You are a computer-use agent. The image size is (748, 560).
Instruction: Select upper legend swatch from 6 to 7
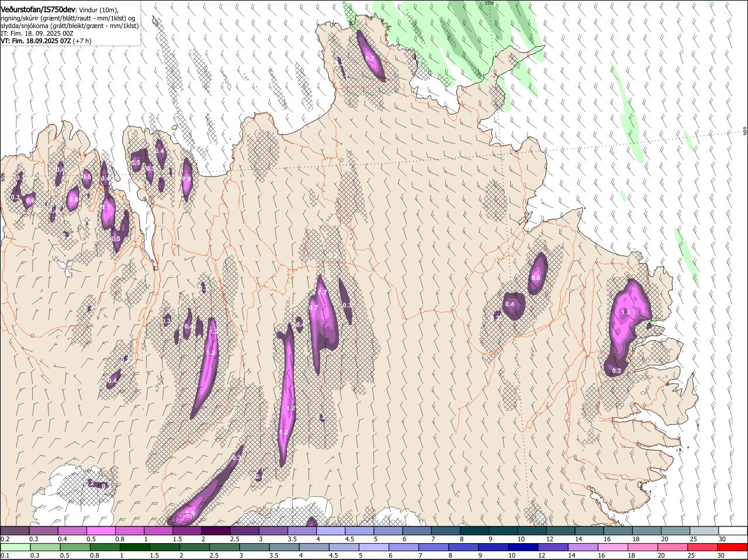417,531
